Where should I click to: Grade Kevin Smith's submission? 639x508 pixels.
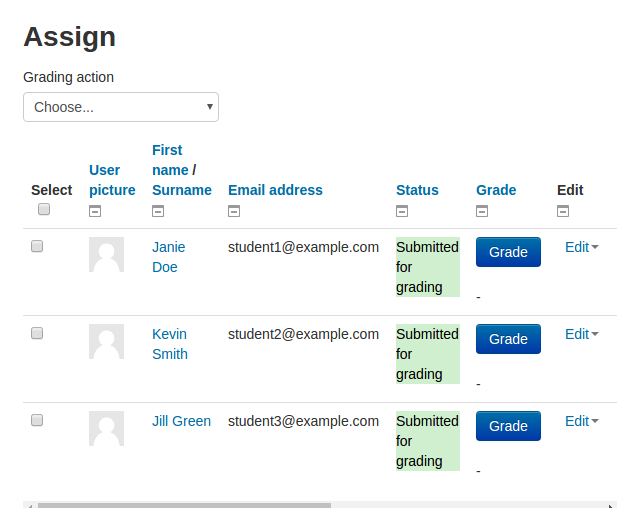[508, 339]
